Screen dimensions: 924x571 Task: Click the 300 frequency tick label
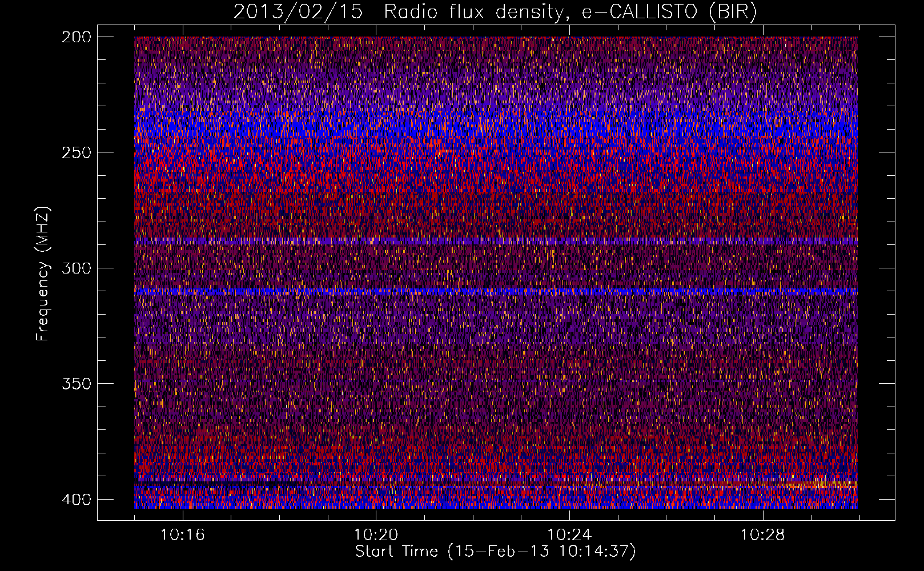[x=76, y=268]
